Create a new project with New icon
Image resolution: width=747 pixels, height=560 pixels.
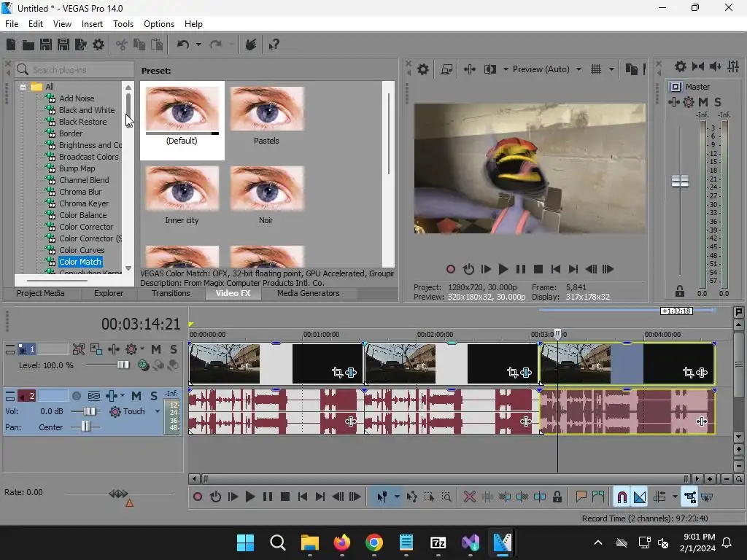click(x=11, y=44)
